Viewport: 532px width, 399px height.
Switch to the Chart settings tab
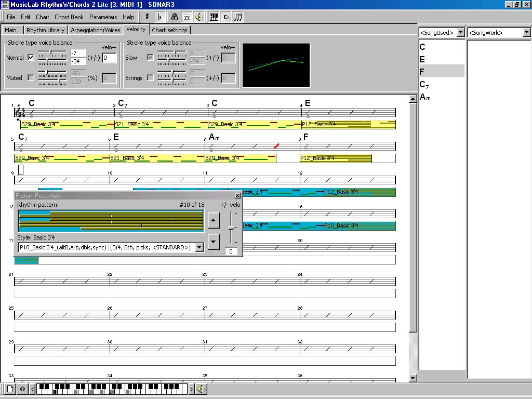[170, 30]
